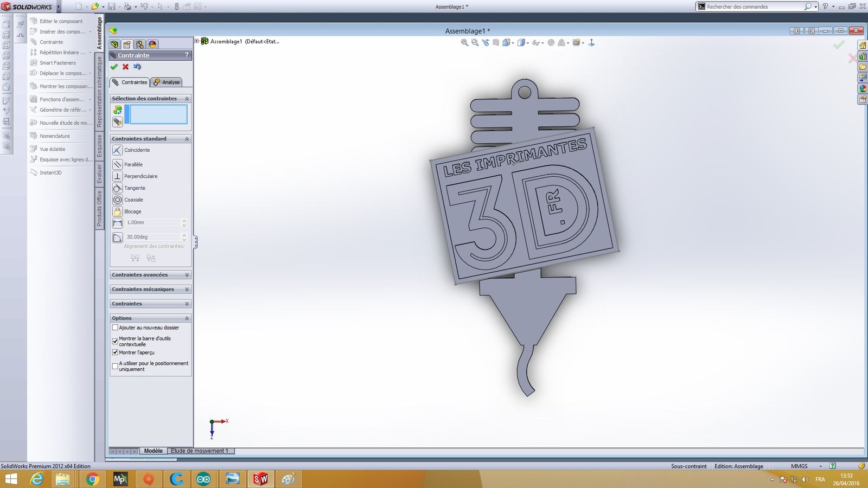Viewport: 868px width, 488px height.
Task: Click the 'Nomenclature' command
Action: [x=50, y=136]
